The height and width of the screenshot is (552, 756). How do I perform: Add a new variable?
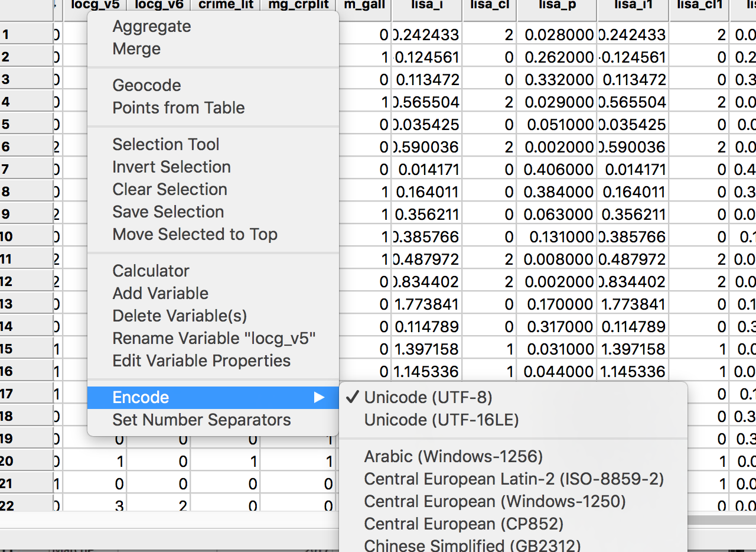coord(160,293)
